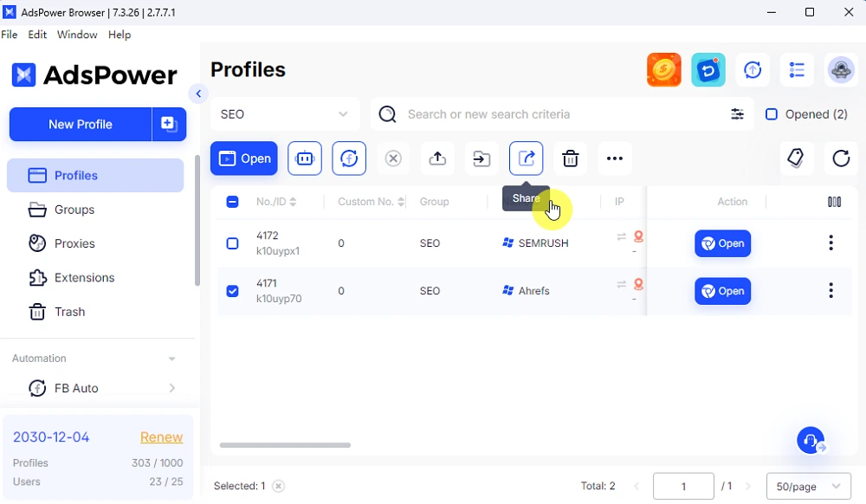Click the trash delete toolbar icon
Viewport: 866px width, 504px height.
point(570,158)
